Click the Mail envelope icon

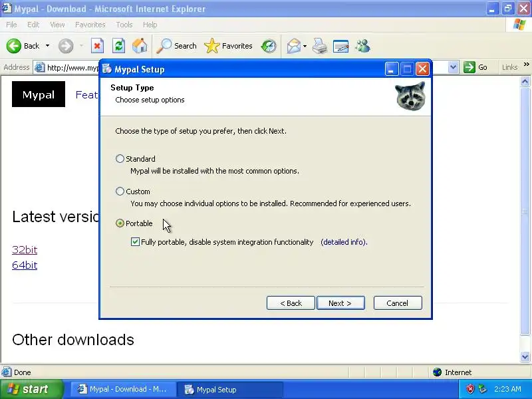point(293,46)
